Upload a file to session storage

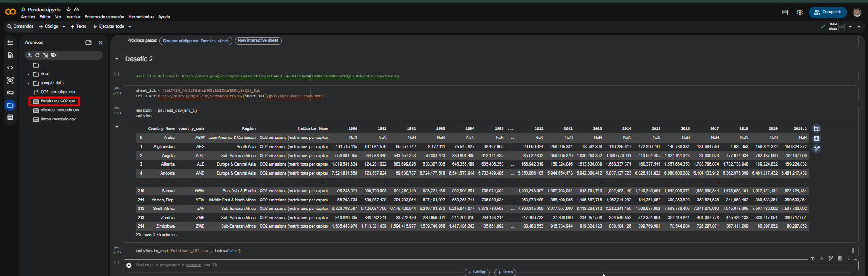click(x=29, y=55)
